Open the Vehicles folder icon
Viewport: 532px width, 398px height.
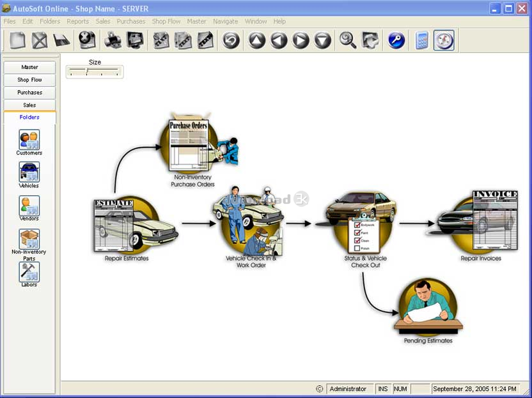(x=29, y=172)
